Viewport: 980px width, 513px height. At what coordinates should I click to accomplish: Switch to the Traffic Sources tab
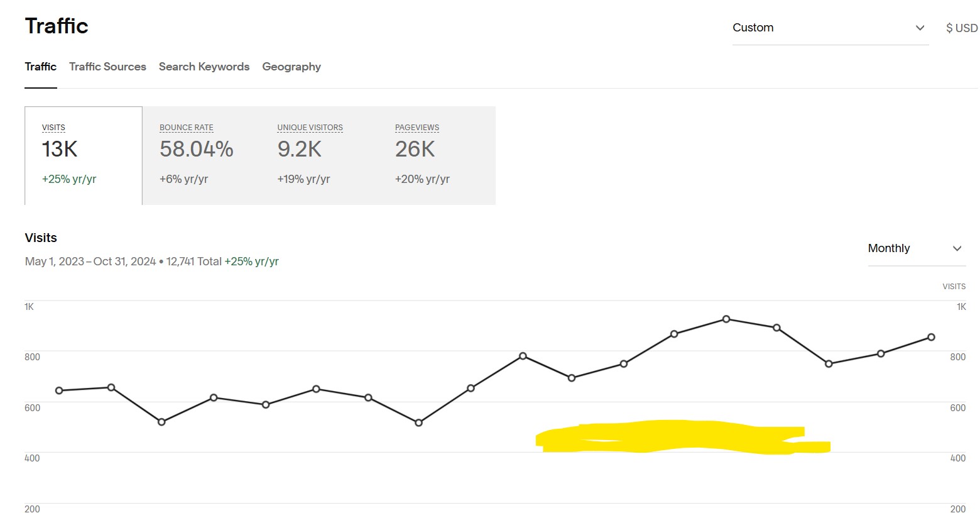point(107,67)
